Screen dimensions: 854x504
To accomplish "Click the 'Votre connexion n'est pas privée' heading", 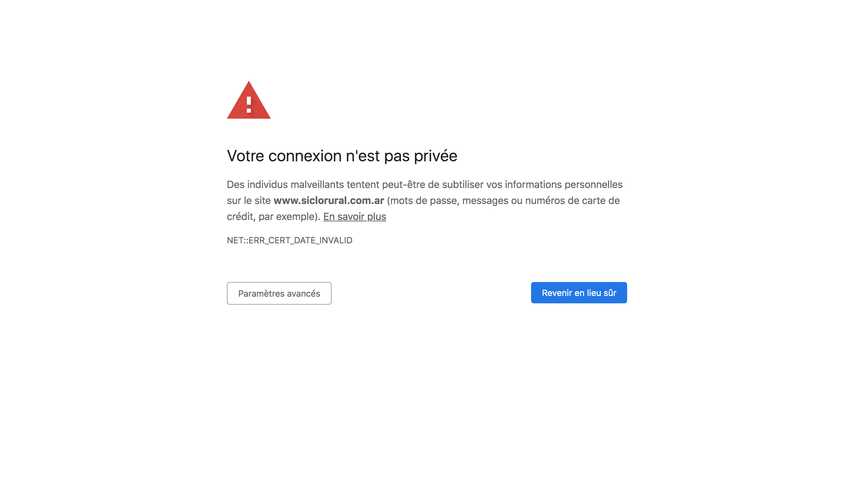I will [x=342, y=156].
